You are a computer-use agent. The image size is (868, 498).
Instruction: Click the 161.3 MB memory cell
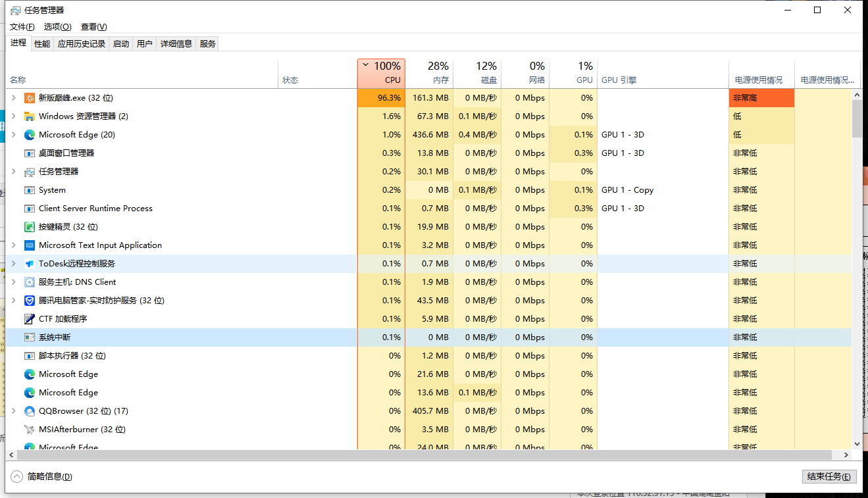click(429, 98)
